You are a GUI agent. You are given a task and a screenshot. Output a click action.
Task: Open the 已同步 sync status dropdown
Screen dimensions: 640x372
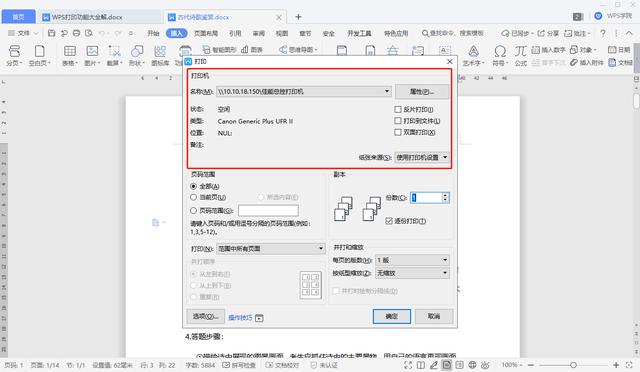pos(517,33)
